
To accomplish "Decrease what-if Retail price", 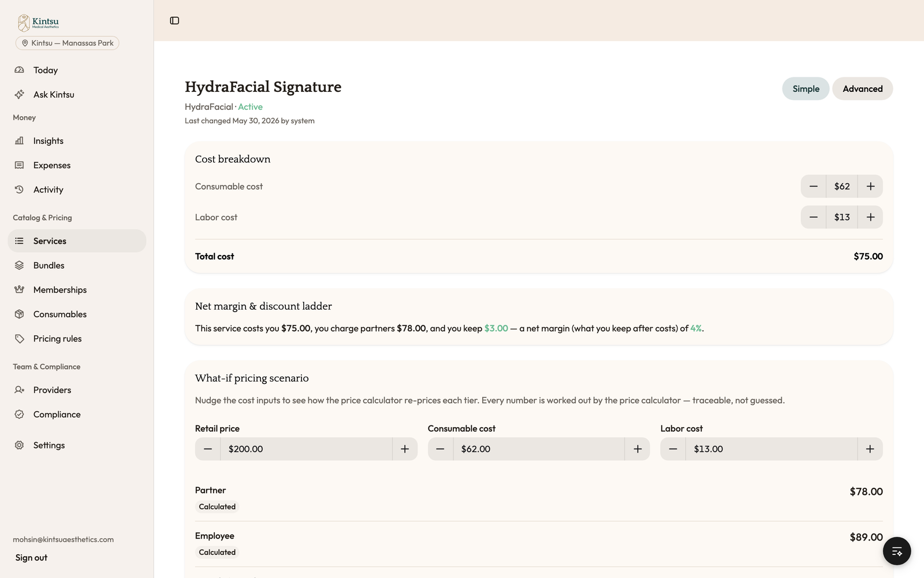I will pyautogui.click(x=208, y=449).
